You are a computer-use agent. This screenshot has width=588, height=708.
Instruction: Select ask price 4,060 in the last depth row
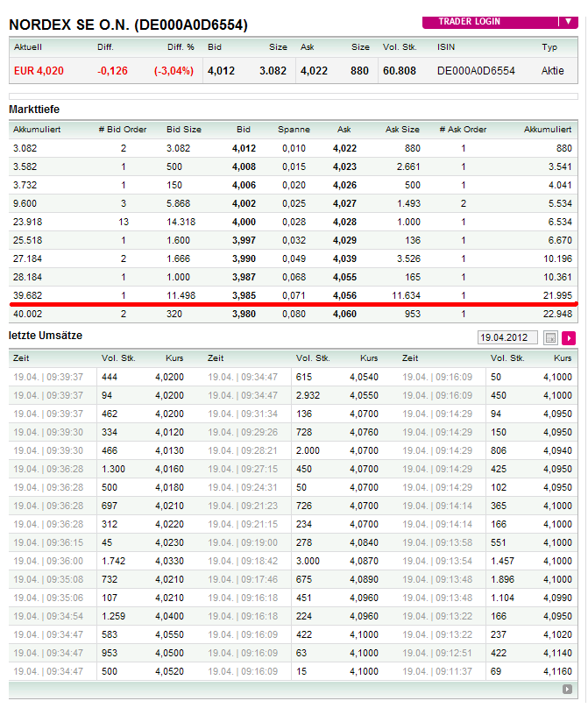tap(344, 315)
